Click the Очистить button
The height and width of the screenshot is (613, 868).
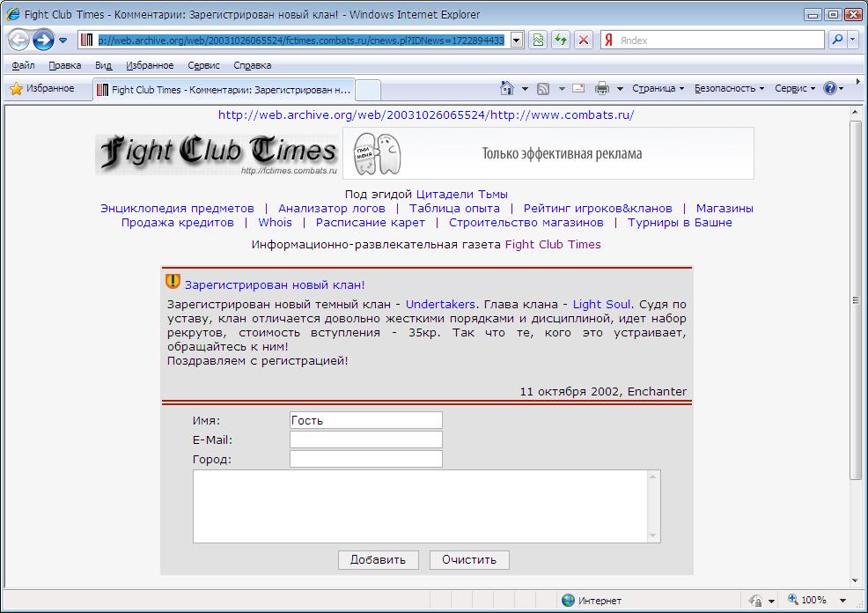pos(469,560)
